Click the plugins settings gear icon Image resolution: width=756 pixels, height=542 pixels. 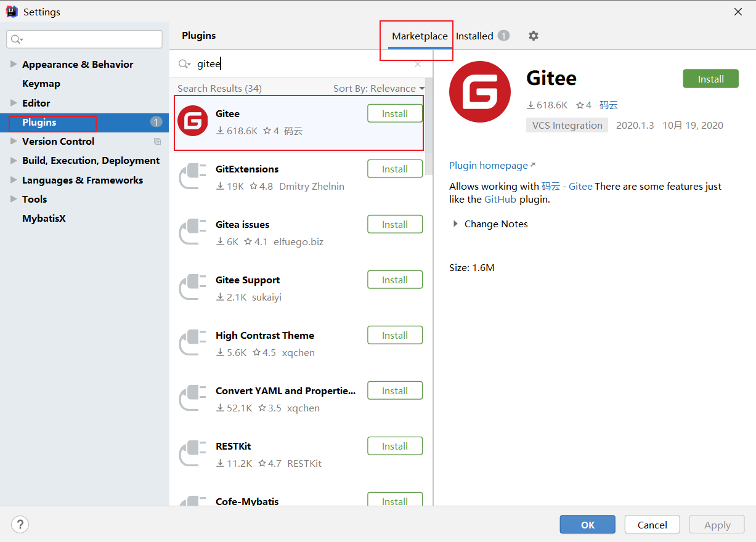(x=534, y=36)
